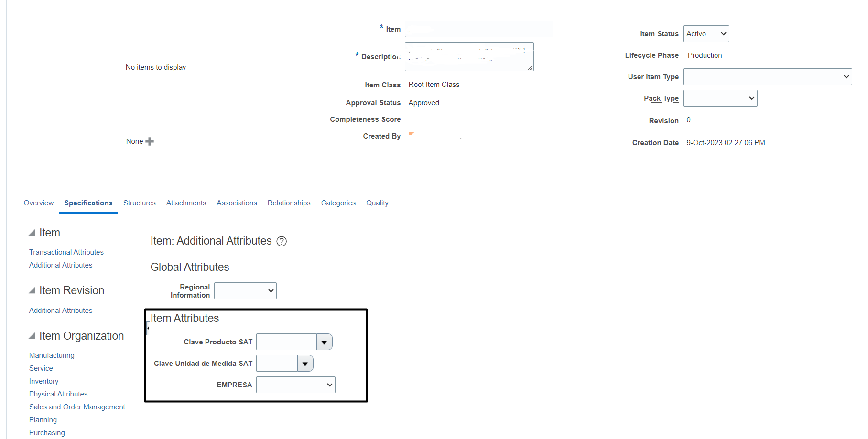The image size is (868, 439).
Task: Open the Transactional Attributes link
Action: click(x=66, y=252)
